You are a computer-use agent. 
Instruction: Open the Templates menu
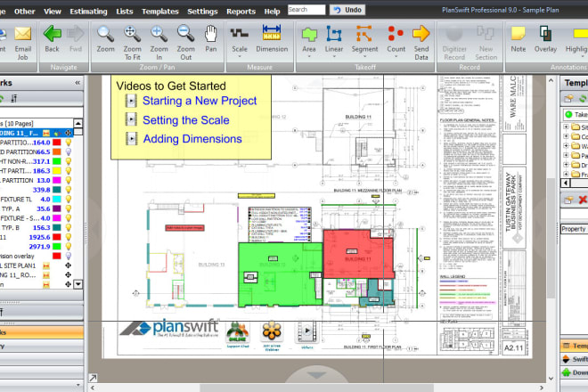click(160, 12)
